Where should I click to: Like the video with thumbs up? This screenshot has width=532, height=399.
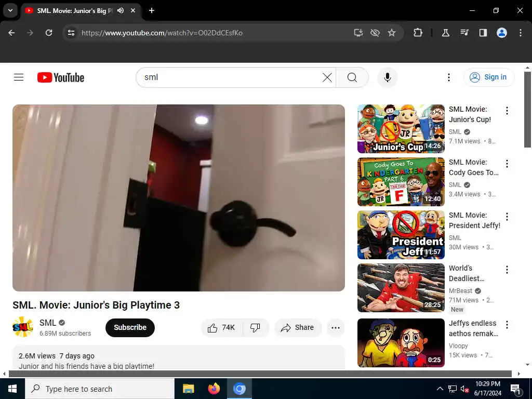coord(221,328)
